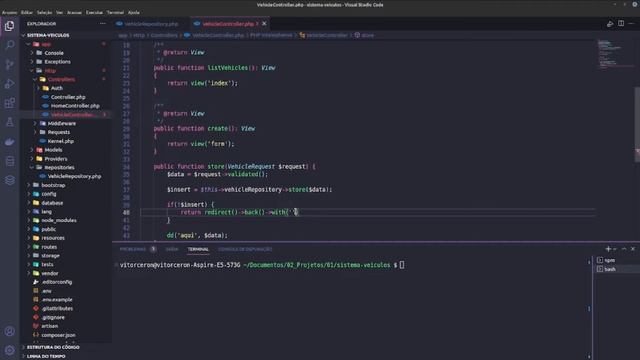This screenshot has height=360, width=640.
Task: Add a new terminal with plus icon
Action: point(608,249)
